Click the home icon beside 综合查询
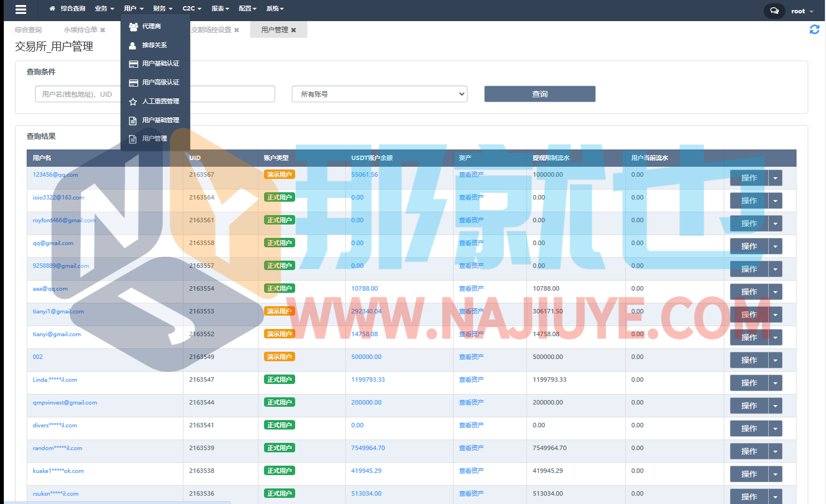 click(x=52, y=9)
